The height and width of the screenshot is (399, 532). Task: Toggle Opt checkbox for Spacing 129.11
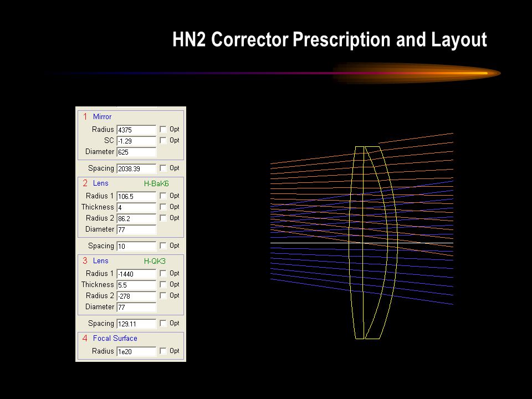coord(163,323)
